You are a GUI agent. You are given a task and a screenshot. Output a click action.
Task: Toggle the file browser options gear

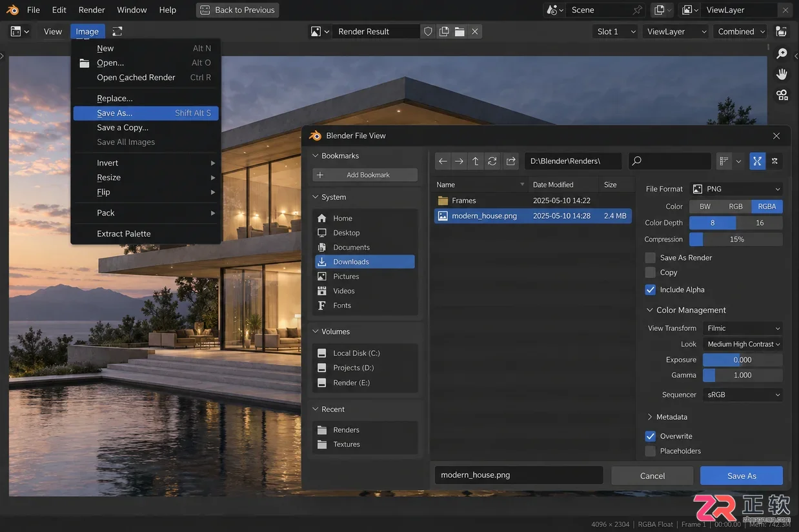pyautogui.click(x=774, y=161)
